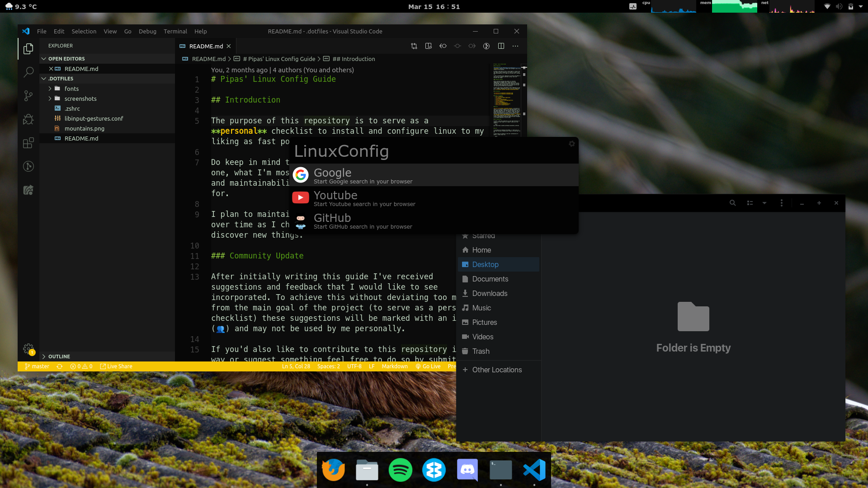Toggle file manager list view button

coord(750,203)
